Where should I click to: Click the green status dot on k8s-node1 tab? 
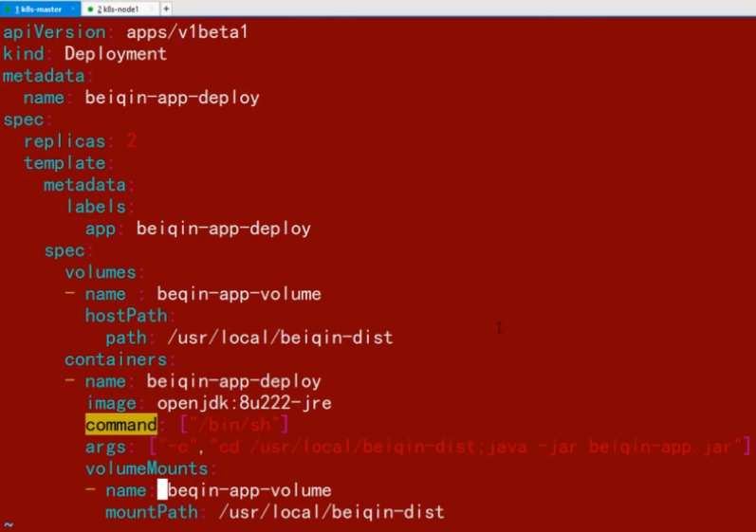click(x=90, y=9)
